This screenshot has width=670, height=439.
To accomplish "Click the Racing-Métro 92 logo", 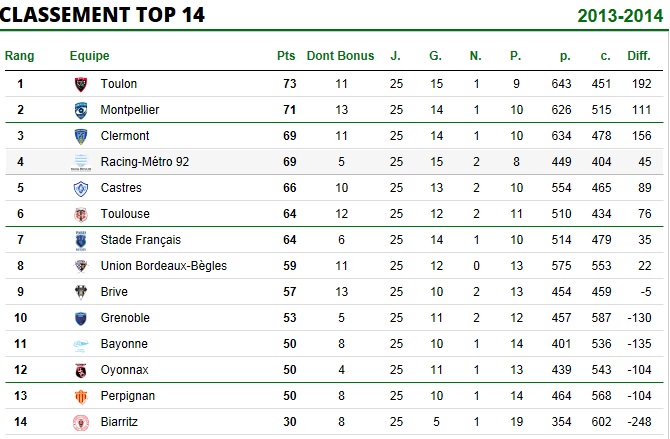I will (81, 162).
